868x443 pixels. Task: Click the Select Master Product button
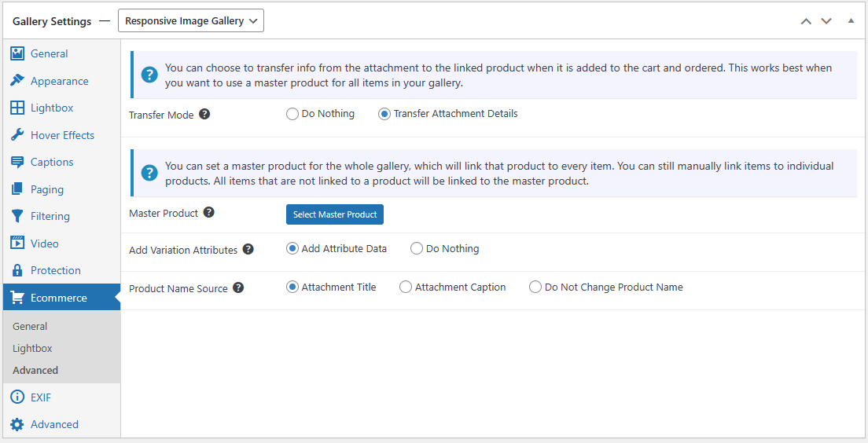point(335,214)
